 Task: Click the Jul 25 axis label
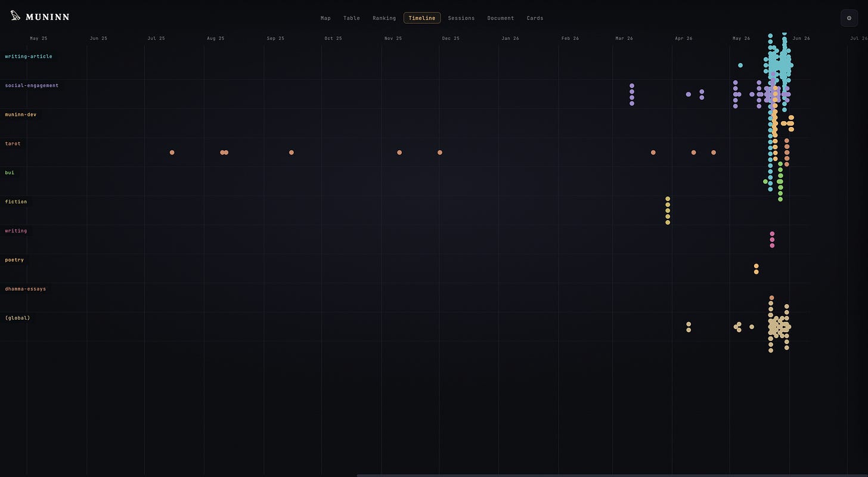pos(156,38)
